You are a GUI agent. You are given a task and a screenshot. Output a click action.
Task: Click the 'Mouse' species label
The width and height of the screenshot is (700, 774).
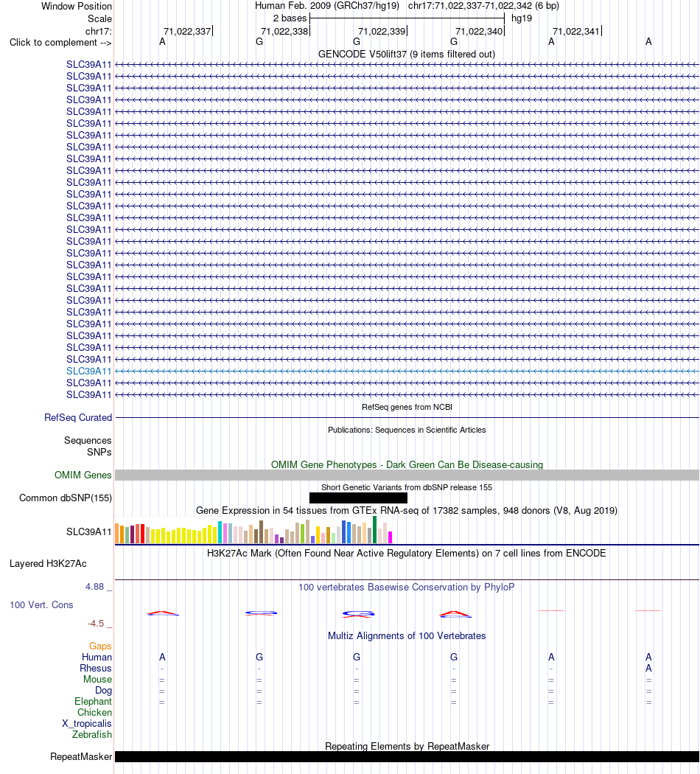(98, 679)
